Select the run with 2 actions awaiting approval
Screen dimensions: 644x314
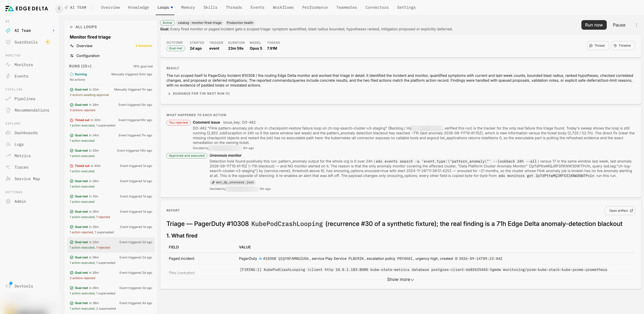111,92
